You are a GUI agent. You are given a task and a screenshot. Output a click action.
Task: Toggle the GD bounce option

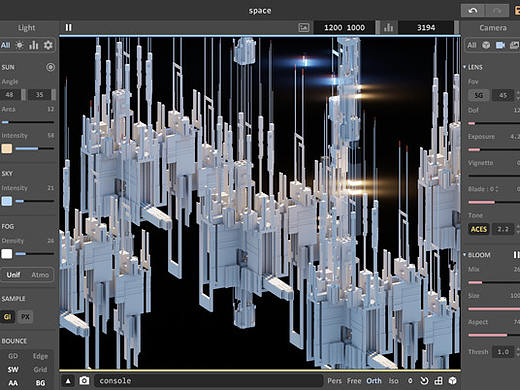(x=13, y=356)
